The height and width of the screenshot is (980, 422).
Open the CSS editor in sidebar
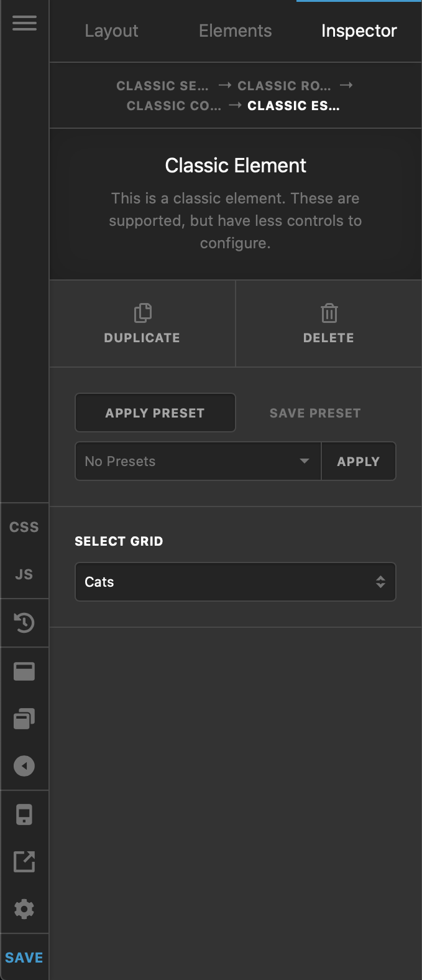coord(24,526)
